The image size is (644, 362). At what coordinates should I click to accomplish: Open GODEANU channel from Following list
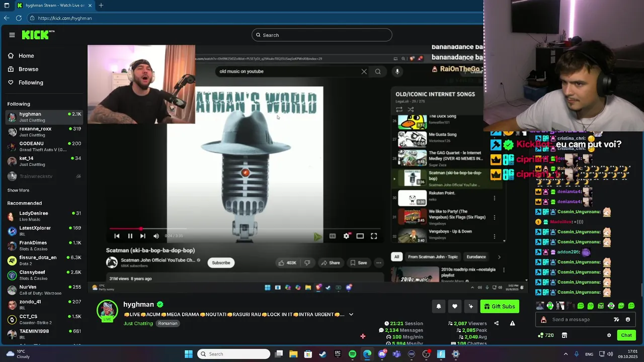point(44,146)
